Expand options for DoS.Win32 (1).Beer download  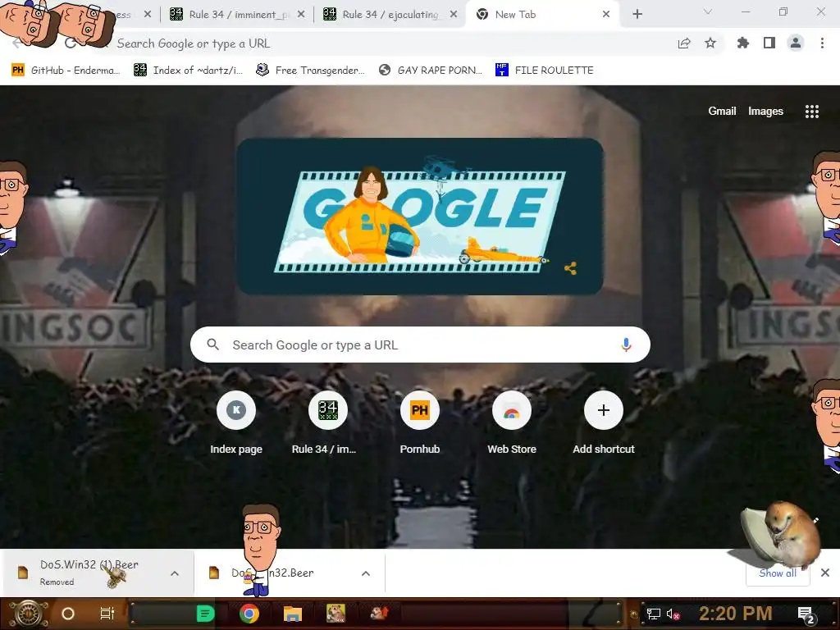tap(175, 573)
